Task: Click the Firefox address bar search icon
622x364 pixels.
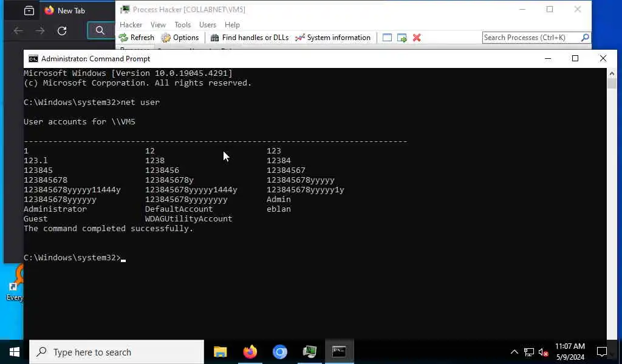Action: [x=100, y=30]
